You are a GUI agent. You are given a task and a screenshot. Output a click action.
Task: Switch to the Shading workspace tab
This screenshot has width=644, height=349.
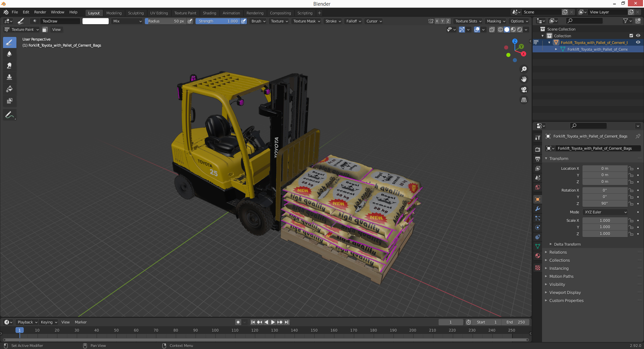click(x=209, y=13)
